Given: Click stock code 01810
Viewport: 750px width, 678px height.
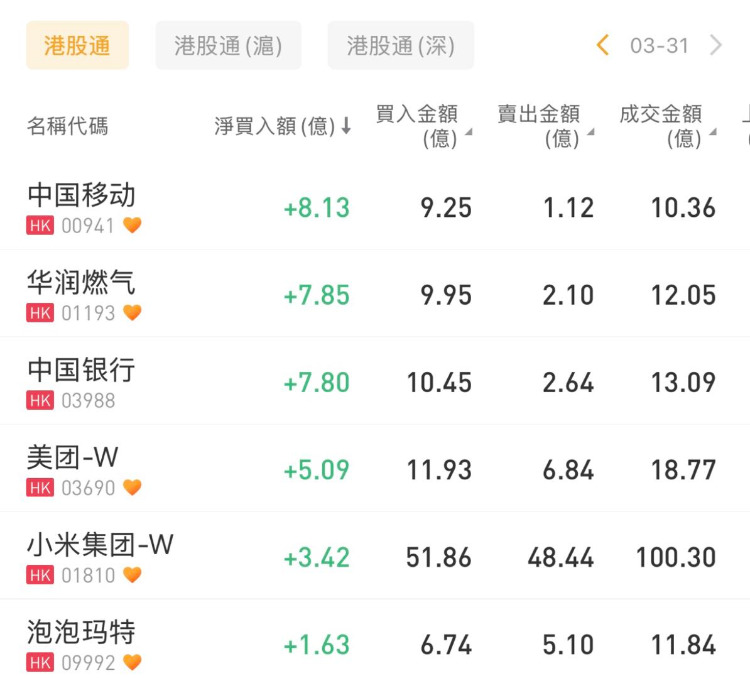Looking at the screenshot, I should coord(88,576).
